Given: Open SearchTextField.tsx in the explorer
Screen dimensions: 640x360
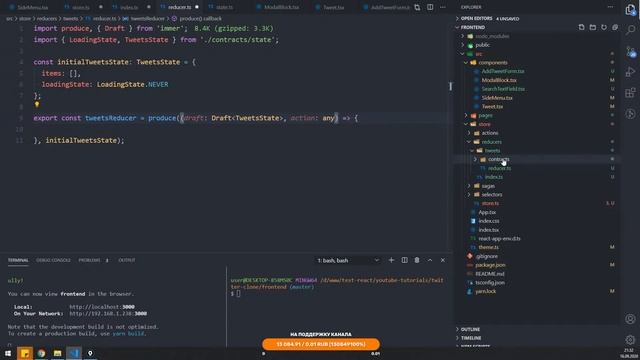Looking at the screenshot, I should pyautogui.click(x=503, y=89).
